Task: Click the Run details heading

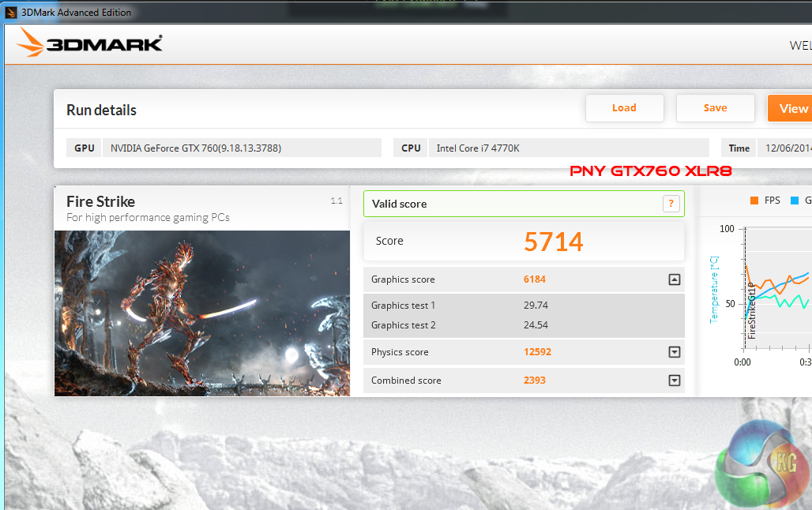Action: tap(101, 110)
